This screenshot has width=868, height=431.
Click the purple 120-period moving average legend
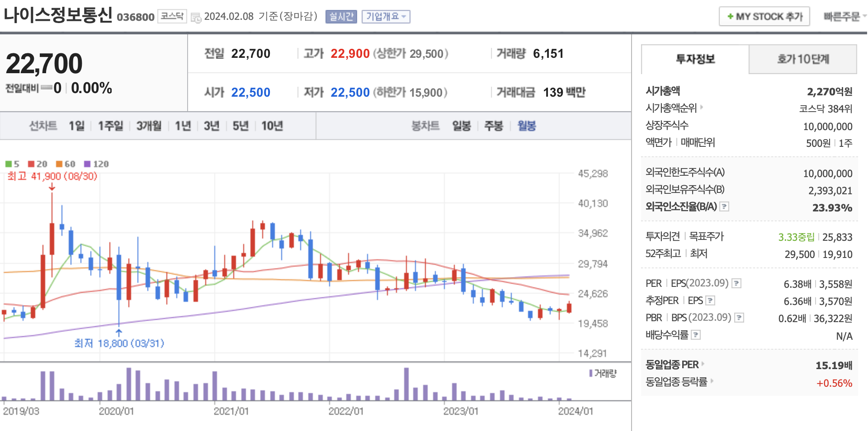(x=96, y=164)
